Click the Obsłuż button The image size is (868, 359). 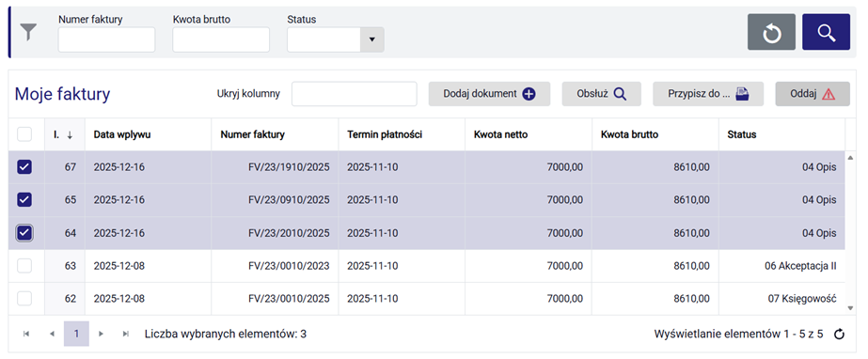(x=602, y=94)
